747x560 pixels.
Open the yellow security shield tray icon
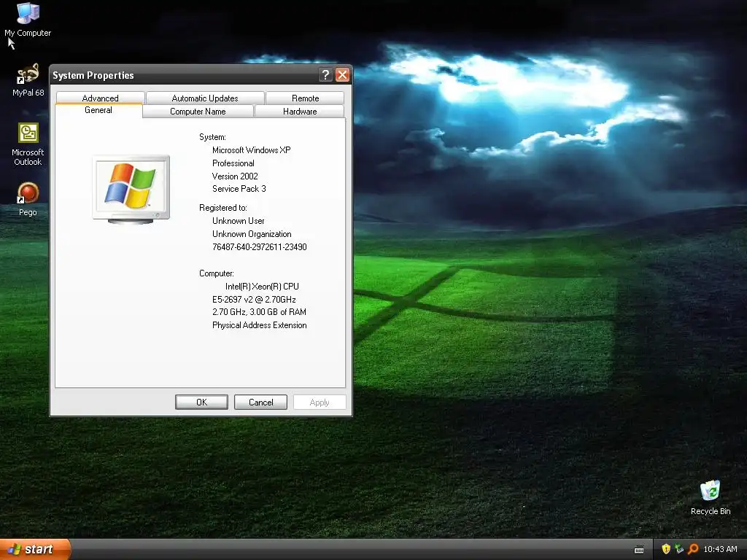666,549
